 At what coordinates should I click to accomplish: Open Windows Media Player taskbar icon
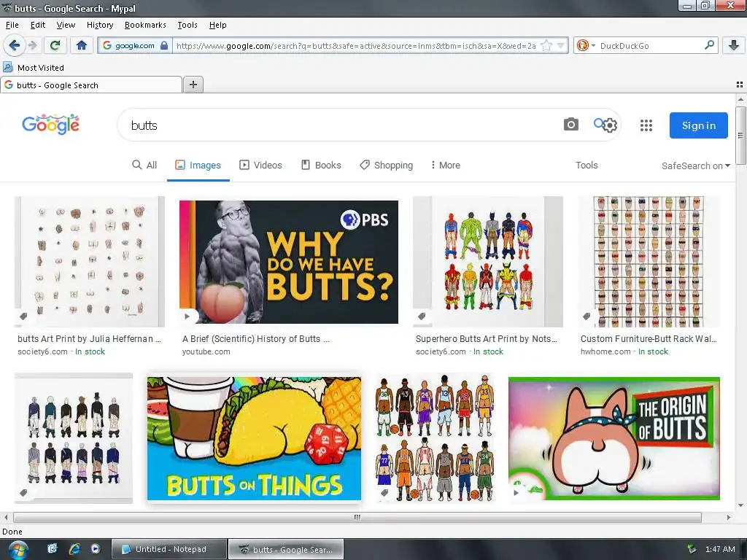coord(96,549)
